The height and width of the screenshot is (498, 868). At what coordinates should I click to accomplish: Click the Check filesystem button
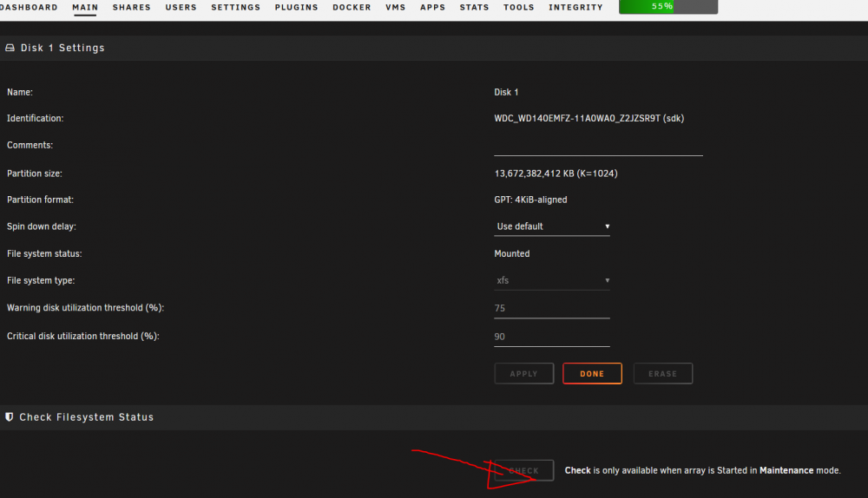click(523, 470)
